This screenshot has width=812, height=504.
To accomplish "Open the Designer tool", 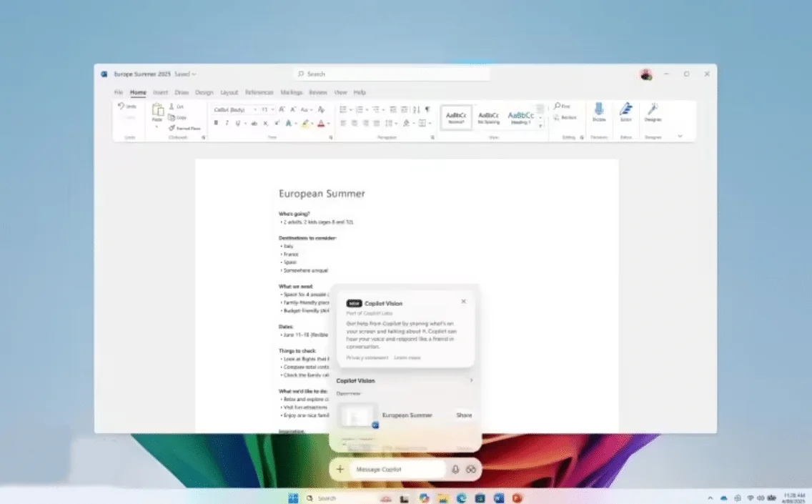I will [653, 112].
